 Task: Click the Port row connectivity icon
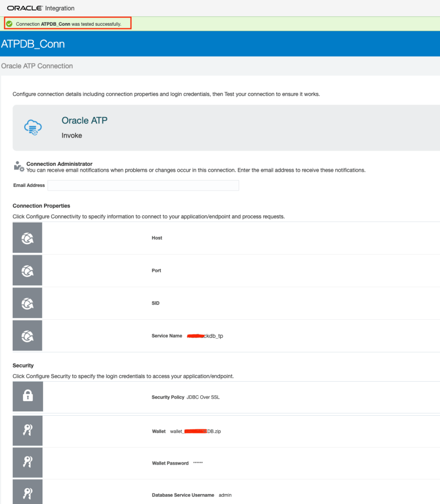(x=27, y=270)
